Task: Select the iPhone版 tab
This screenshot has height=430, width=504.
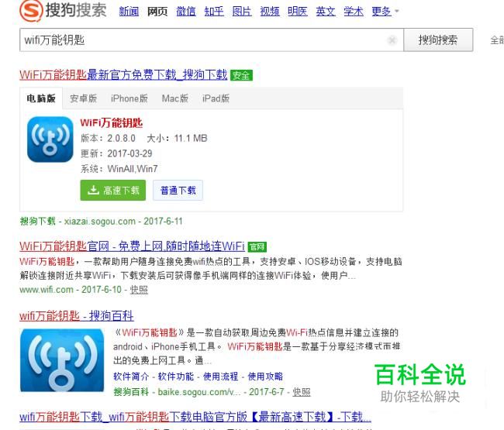Action: [129, 98]
